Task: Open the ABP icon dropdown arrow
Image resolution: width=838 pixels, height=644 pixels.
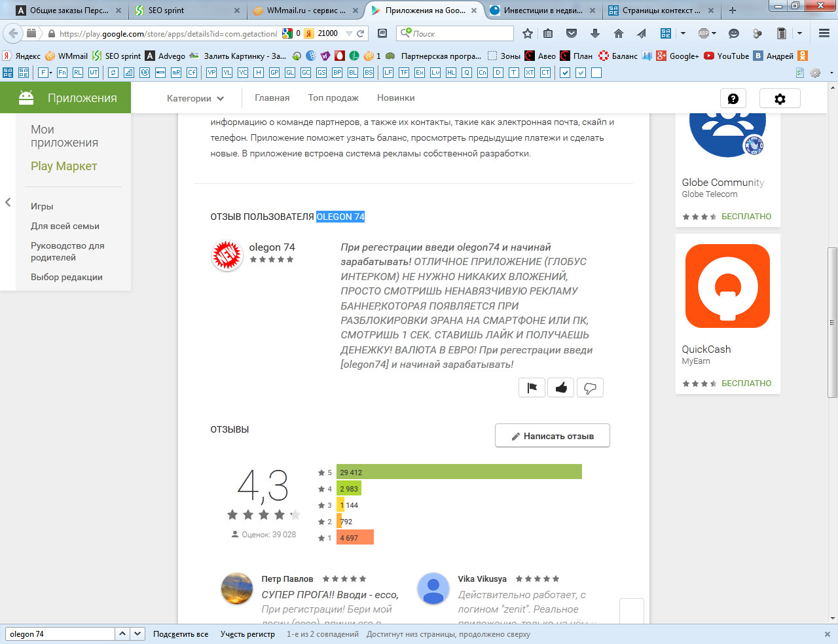Action: [x=714, y=33]
